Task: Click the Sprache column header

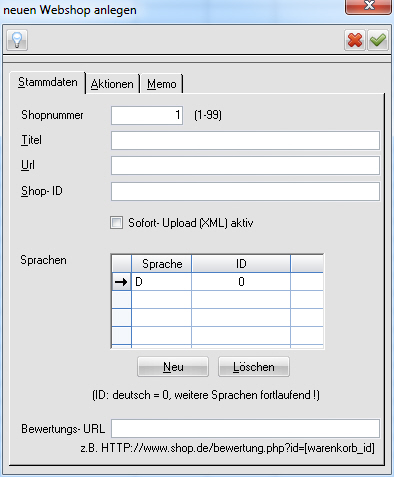Action: point(162,264)
